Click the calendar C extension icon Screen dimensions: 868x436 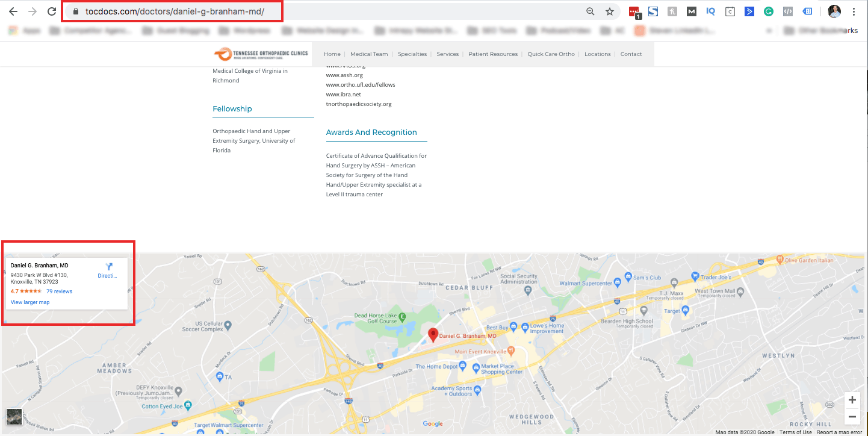[x=730, y=11]
